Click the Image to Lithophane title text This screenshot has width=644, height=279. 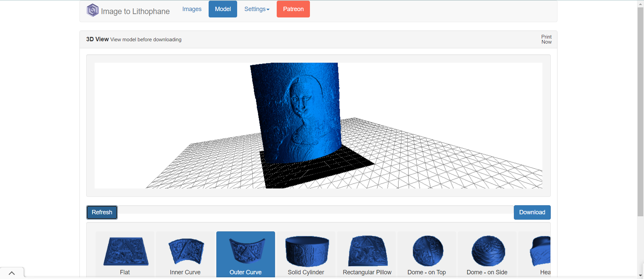point(135,11)
